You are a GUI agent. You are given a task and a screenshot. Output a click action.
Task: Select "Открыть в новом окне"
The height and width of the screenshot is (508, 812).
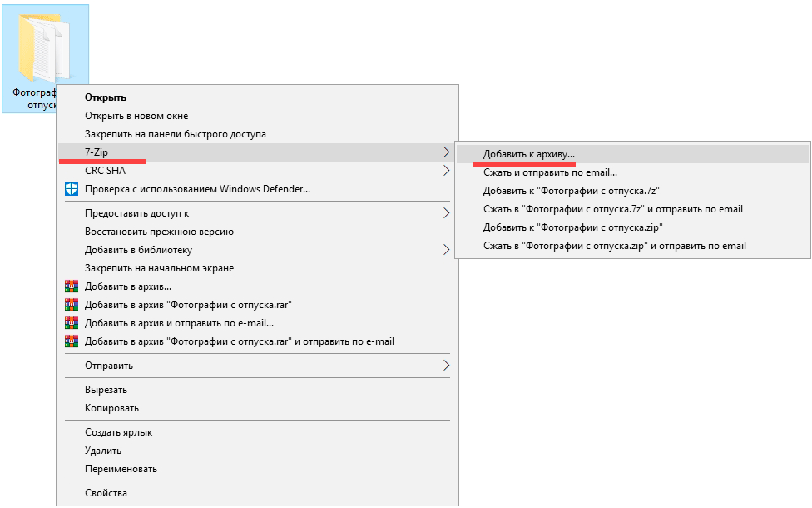point(136,116)
